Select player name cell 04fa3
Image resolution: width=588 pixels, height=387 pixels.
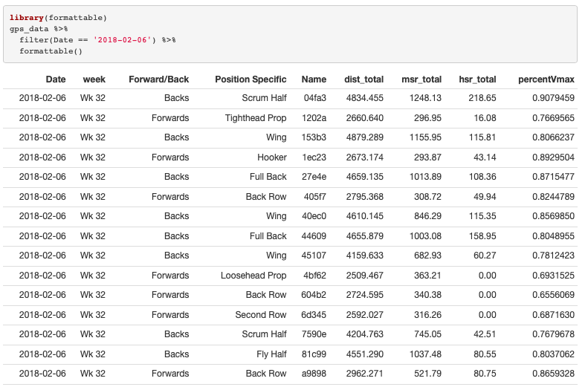(314, 99)
